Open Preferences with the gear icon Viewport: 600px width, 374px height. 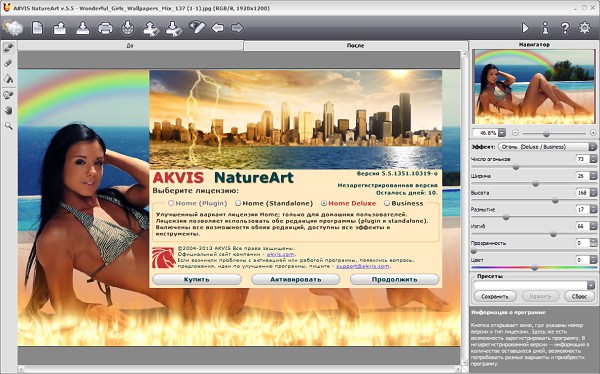[584, 28]
